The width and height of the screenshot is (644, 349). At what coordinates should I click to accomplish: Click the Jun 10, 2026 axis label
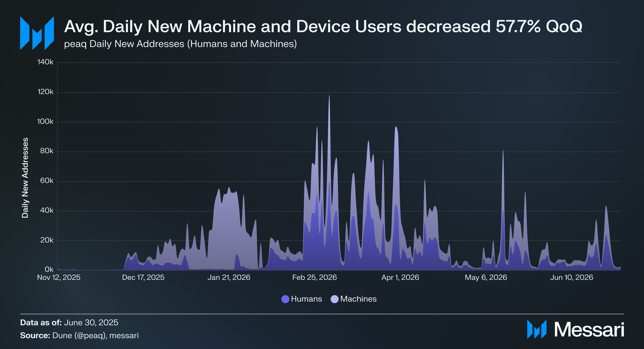point(572,278)
